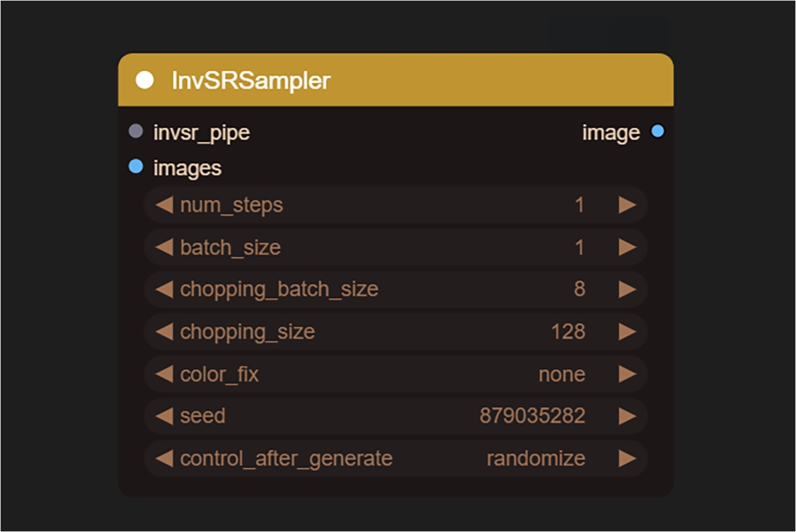This screenshot has width=796, height=532.
Task: Click the images input connector dot
Action: [x=136, y=167]
